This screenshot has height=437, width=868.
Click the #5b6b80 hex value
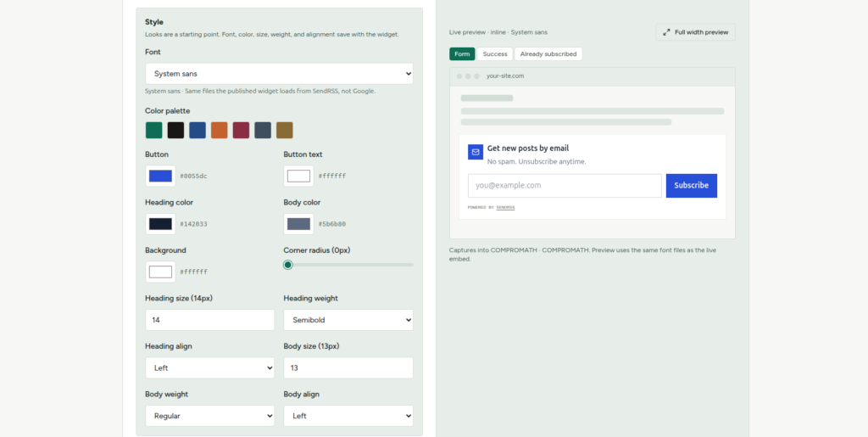[332, 224]
